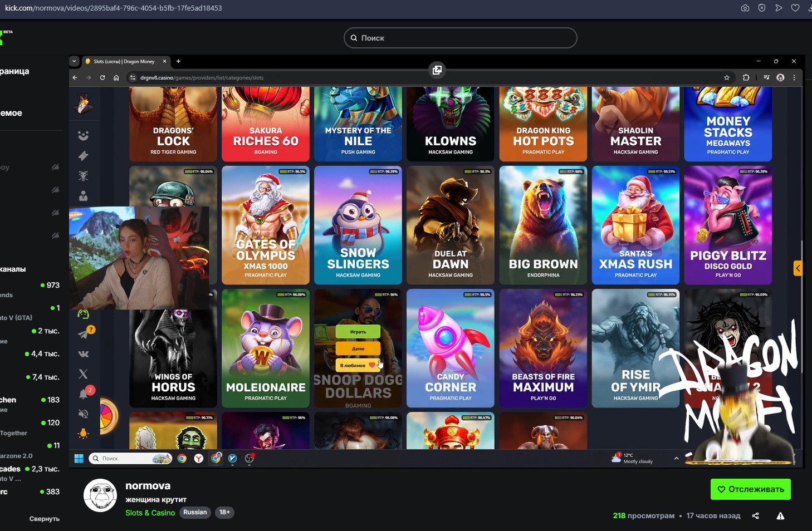The height and width of the screenshot is (531, 812).
Task: Open the Piggy Blitz Disco Gold game
Action: pyautogui.click(x=728, y=225)
